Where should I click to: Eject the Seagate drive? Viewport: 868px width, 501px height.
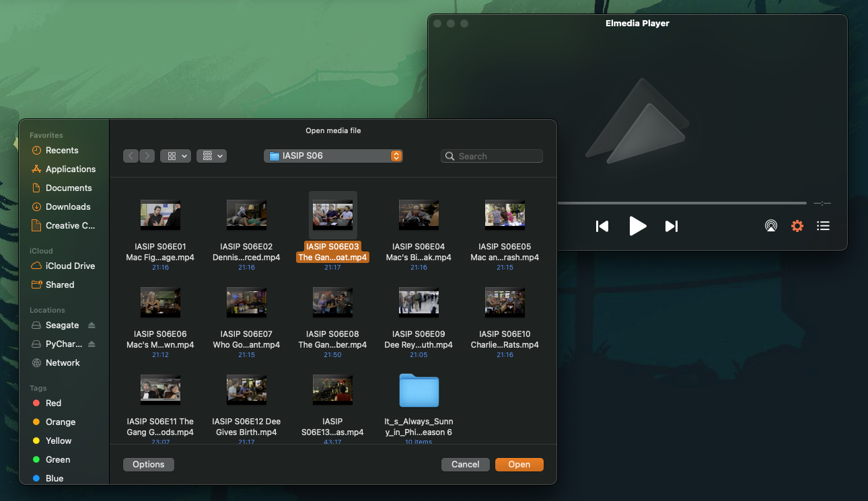tap(92, 325)
